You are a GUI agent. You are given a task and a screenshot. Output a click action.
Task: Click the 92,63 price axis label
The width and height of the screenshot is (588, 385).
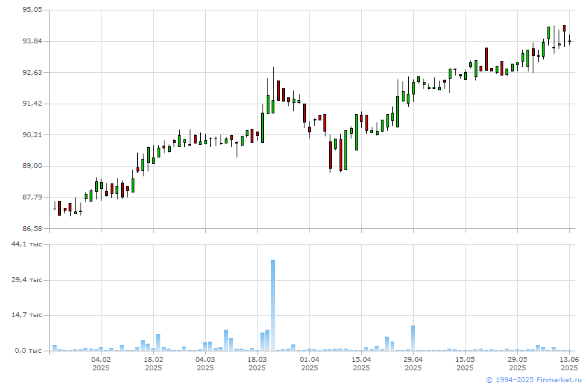tap(32, 72)
